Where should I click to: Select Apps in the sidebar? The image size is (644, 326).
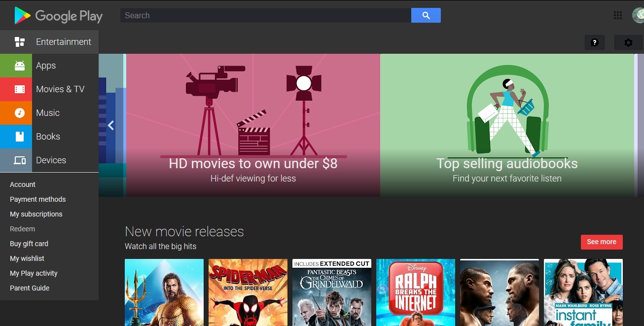(x=49, y=66)
